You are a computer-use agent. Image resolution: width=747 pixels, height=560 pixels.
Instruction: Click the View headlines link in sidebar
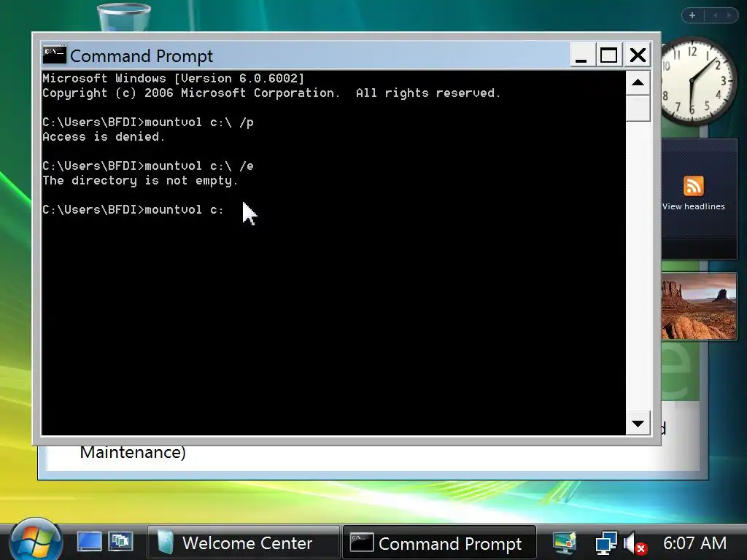point(693,206)
